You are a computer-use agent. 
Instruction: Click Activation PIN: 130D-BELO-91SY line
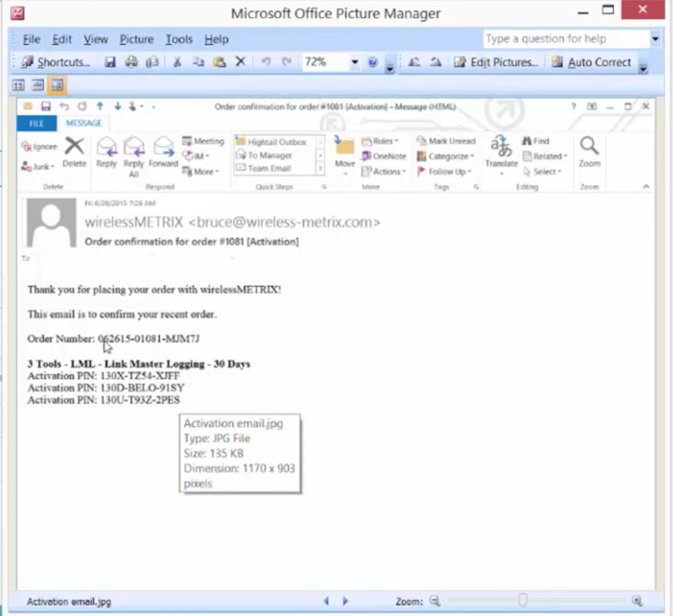tap(106, 388)
